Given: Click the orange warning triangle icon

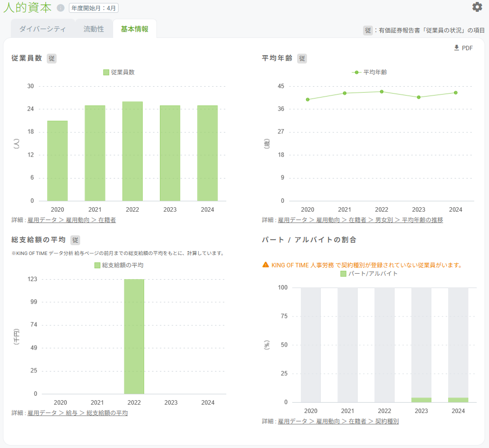Looking at the screenshot, I should click(266, 265).
